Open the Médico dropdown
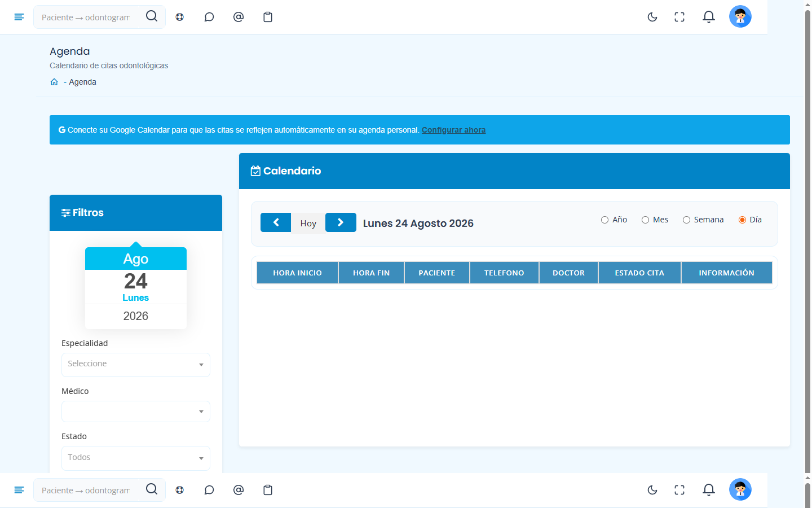 point(136,411)
